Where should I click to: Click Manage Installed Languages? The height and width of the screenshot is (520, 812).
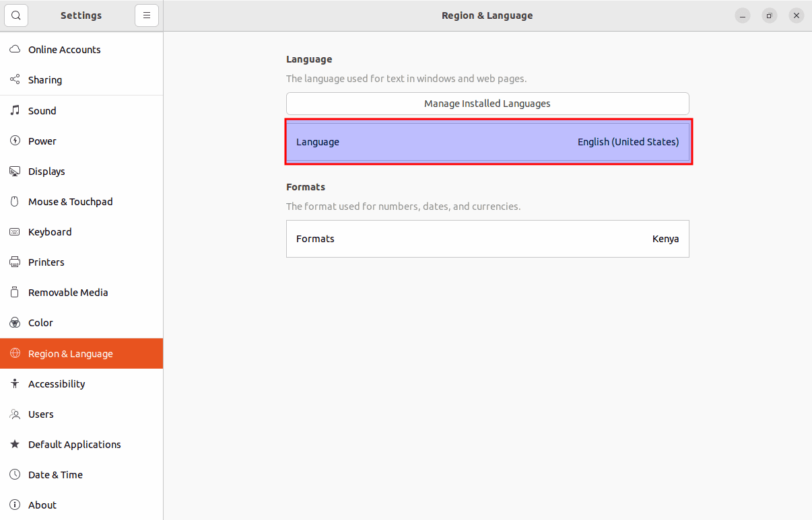pyautogui.click(x=487, y=104)
